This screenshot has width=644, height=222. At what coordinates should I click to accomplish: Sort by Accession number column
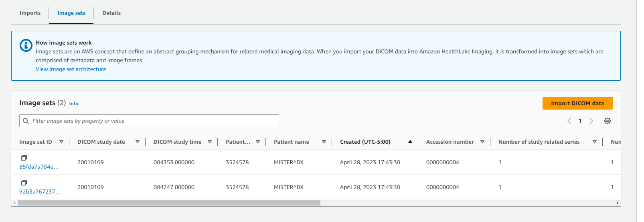point(482,142)
